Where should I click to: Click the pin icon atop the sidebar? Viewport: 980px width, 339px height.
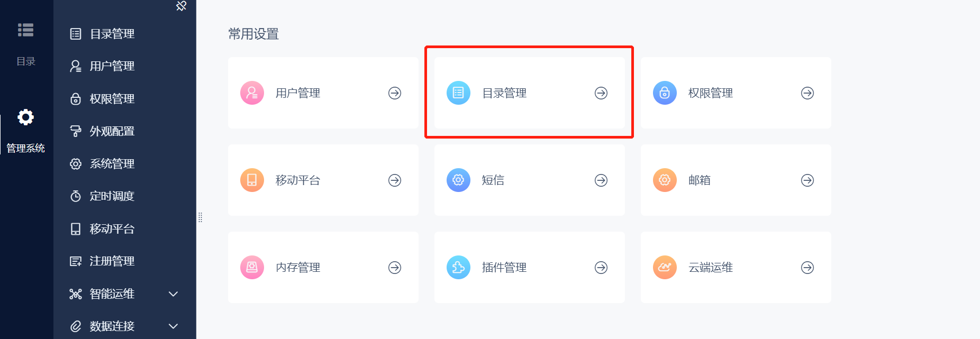pyautogui.click(x=181, y=6)
